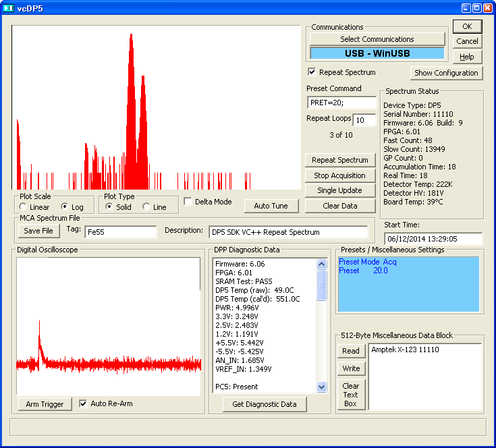The image size is (496, 448).
Task: Click the Start Time field
Action: [433, 239]
